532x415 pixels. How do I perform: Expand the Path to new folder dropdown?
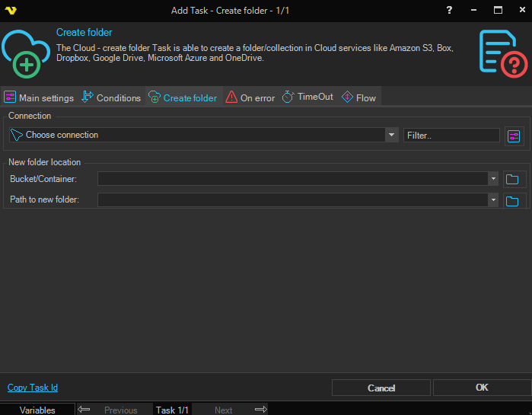coord(493,200)
